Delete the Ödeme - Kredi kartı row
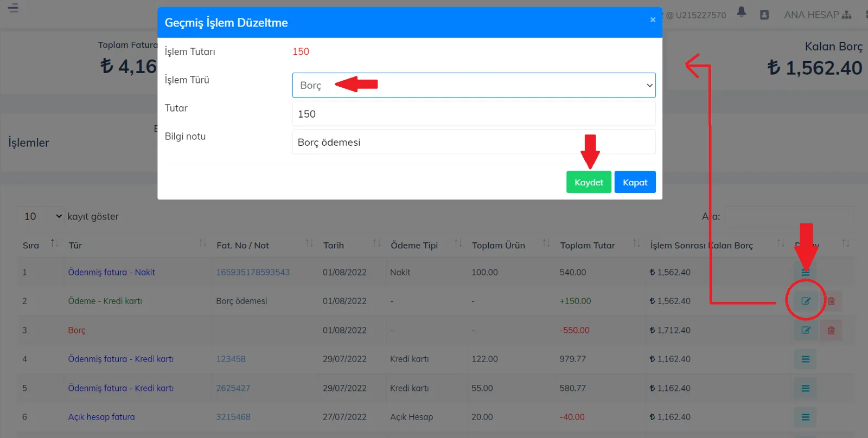Screen dimensions: 868x438 [x=831, y=301]
